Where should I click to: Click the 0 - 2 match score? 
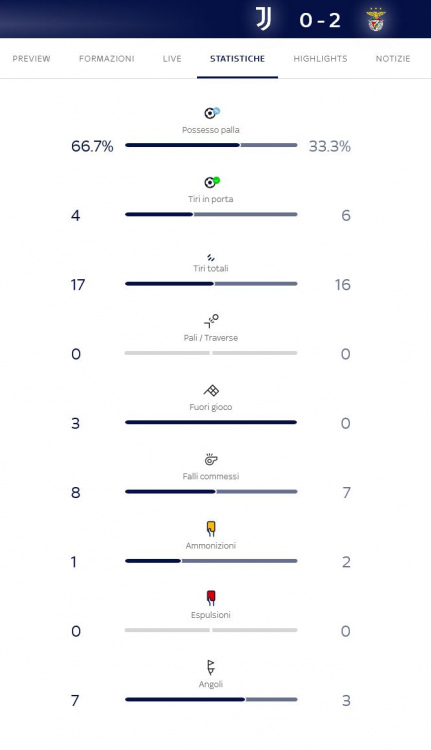320,20
